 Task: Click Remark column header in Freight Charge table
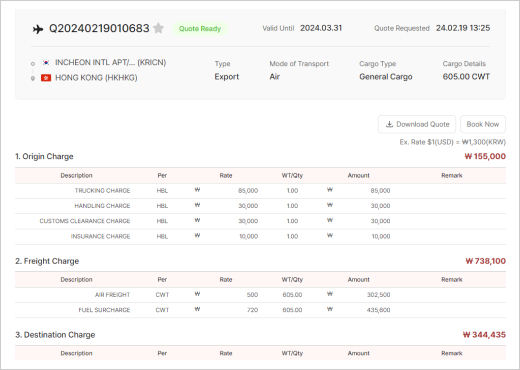point(452,280)
